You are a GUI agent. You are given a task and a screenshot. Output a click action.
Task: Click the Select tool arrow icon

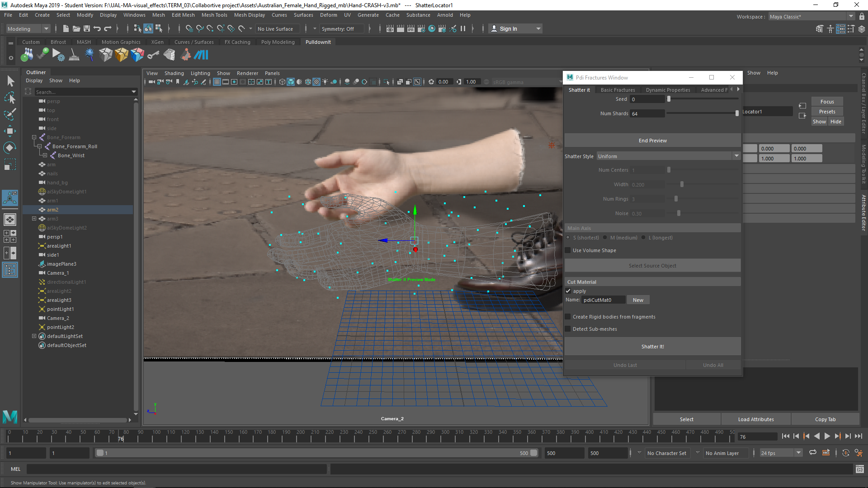click(x=11, y=81)
